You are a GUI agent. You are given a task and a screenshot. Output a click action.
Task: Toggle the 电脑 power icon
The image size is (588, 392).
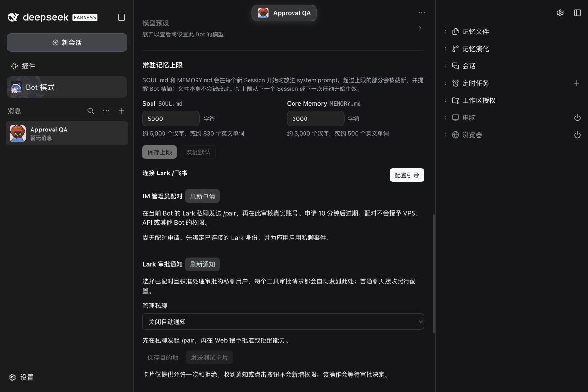(577, 118)
